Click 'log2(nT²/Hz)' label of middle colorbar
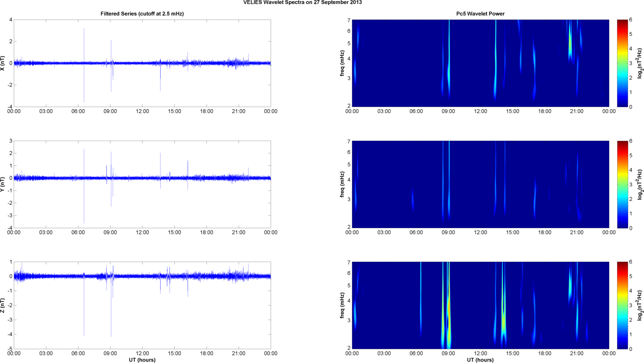The width and height of the screenshot is (644, 363). click(640, 184)
